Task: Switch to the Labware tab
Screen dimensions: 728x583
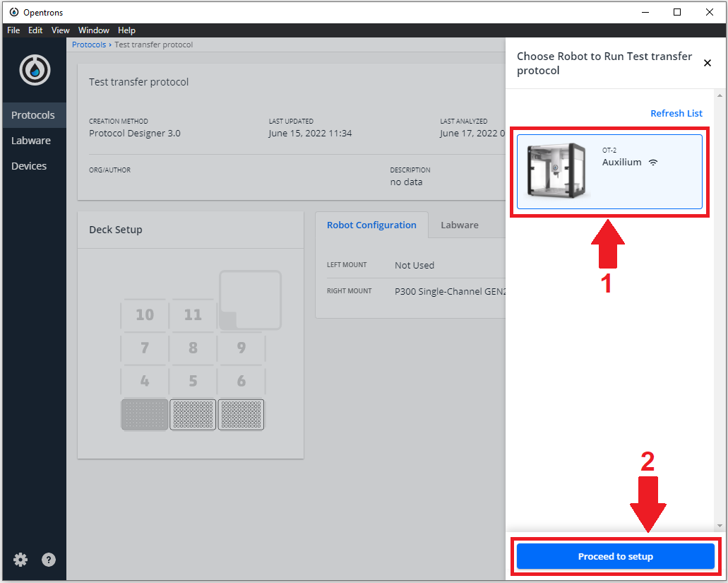Action: pos(459,225)
